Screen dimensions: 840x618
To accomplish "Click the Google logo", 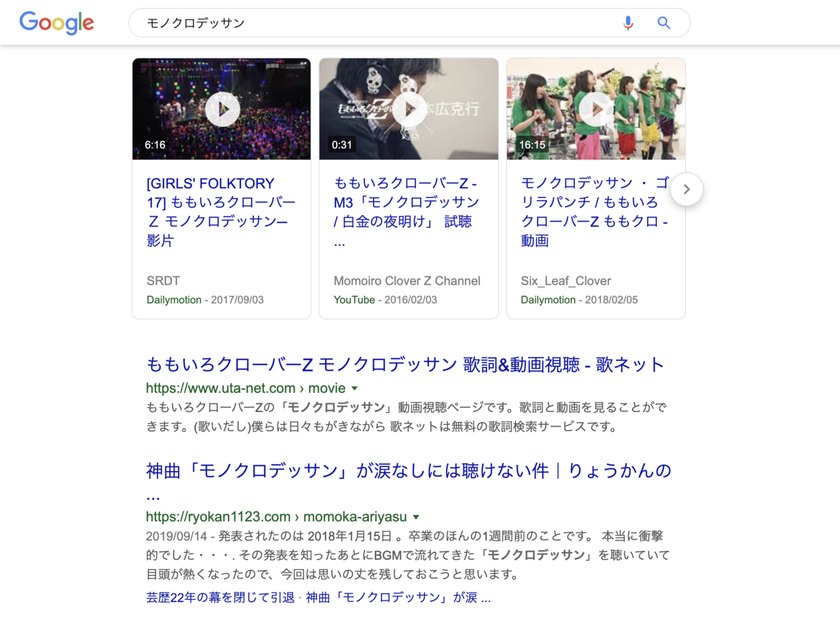I will [56, 23].
